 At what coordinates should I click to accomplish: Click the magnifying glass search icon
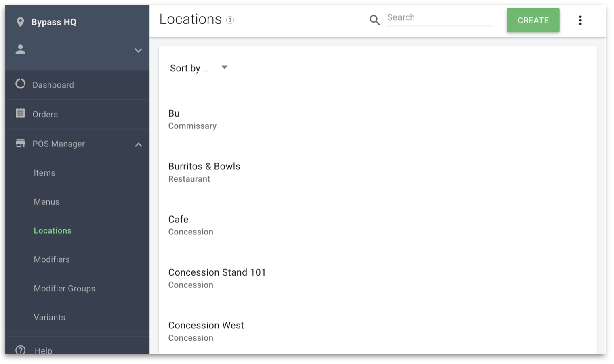coord(374,20)
